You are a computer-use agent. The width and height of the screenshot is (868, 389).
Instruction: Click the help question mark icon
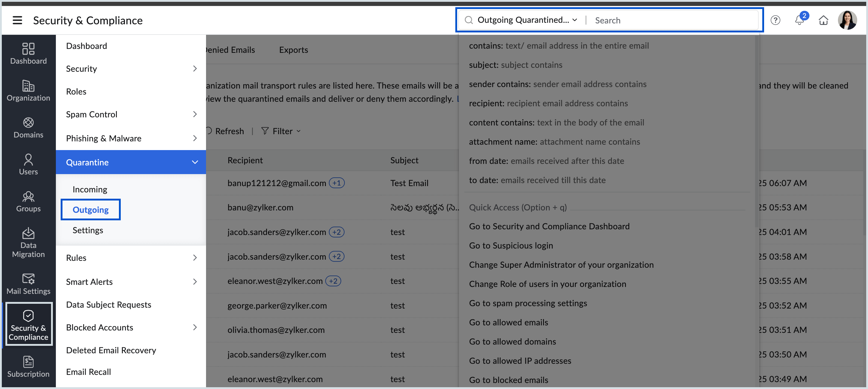[x=775, y=20]
